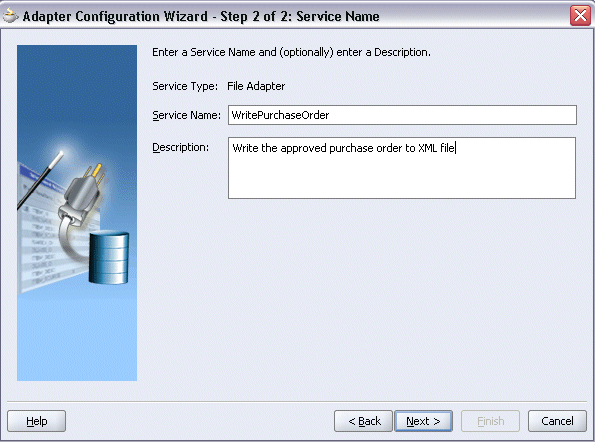Click the wizard title bar icon

[x=10, y=16]
